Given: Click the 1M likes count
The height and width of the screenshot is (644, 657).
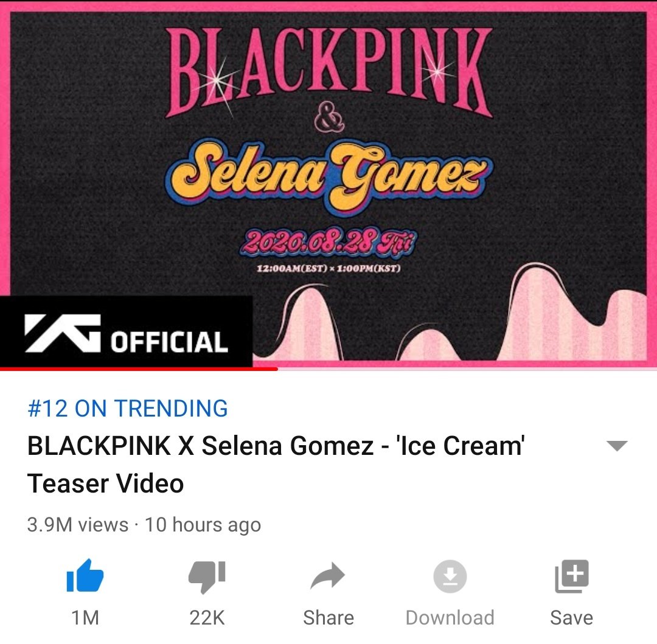Looking at the screenshot, I should [x=85, y=618].
